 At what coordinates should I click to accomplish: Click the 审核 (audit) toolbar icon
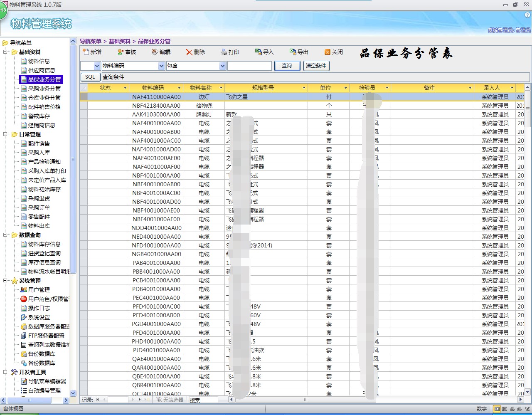tap(121, 52)
